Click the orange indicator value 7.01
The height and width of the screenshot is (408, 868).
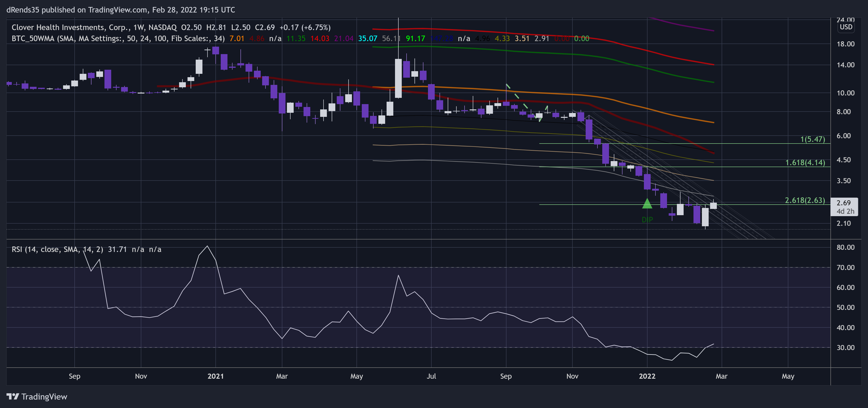tap(237, 38)
